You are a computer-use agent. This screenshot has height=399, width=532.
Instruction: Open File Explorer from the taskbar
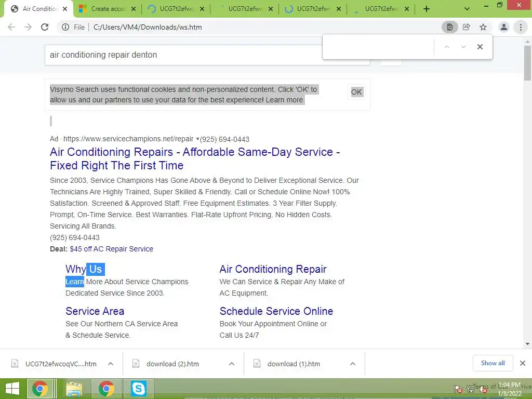pos(74,389)
